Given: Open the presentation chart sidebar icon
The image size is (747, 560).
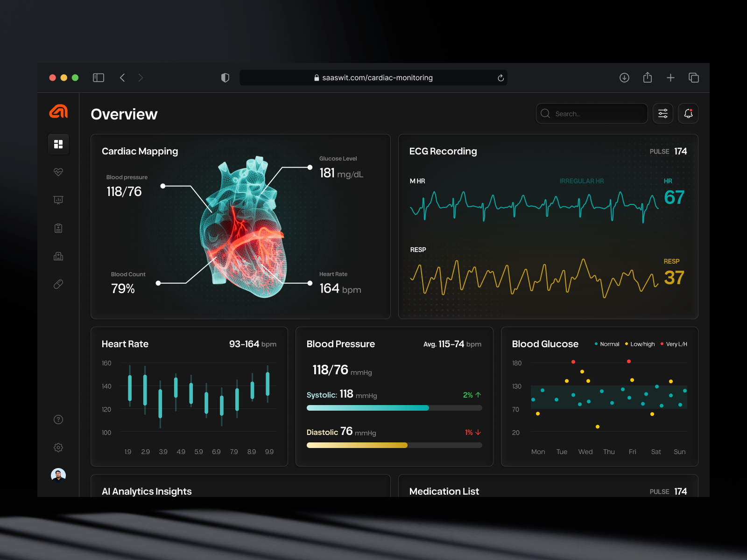Looking at the screenshot, I should click(58, 200).
